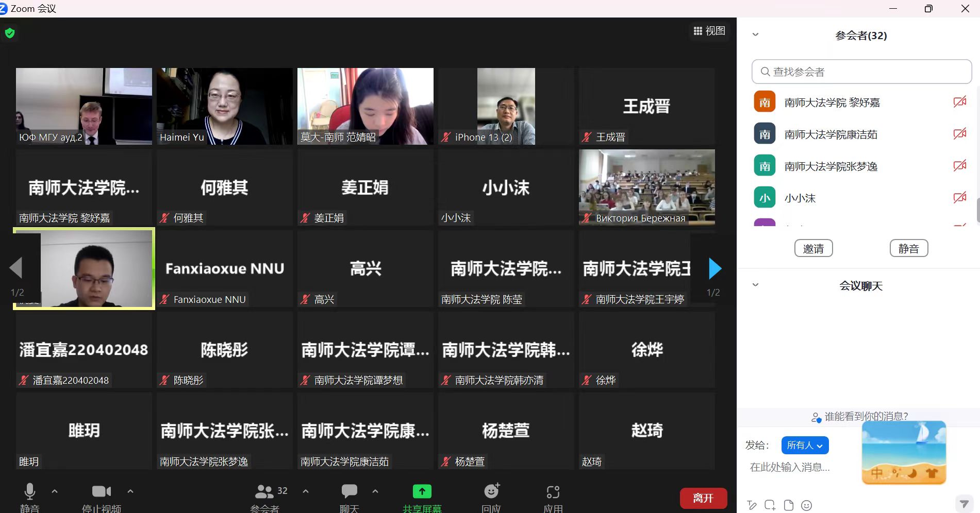The height and width of the screenshot is (513, 980).
Task: Open the 回应 reactions icon
Action: coord(491,492)
